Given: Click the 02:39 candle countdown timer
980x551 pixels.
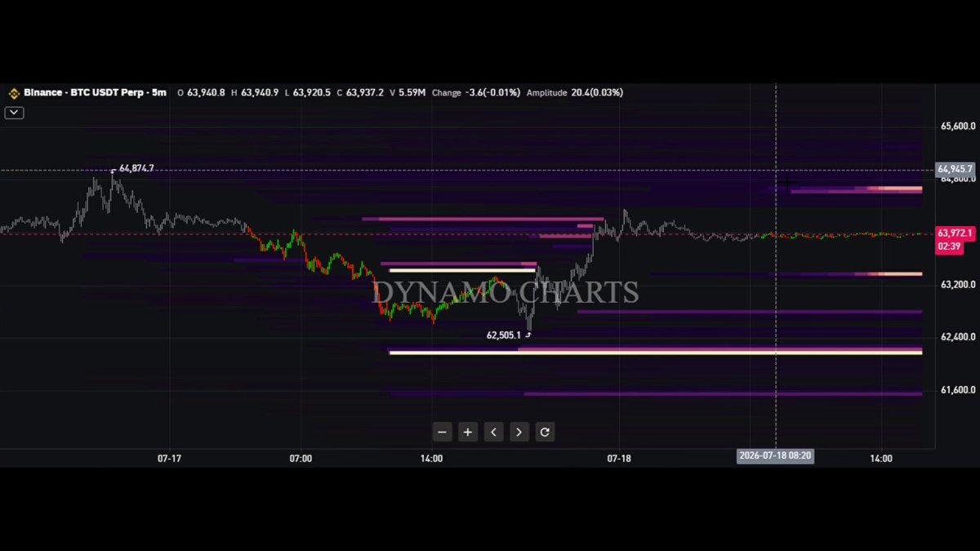Looking at the screenshot, I should tap(950, 246).
